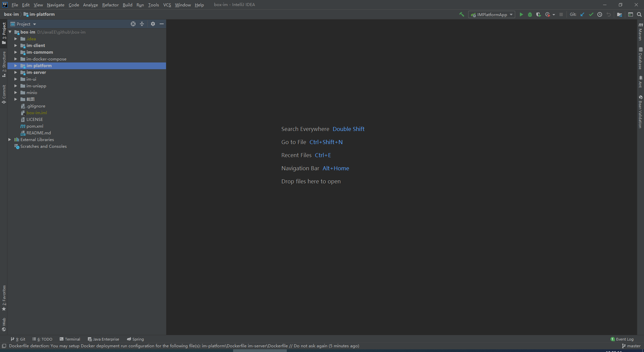Open the Navigate menu
Viewport: 644px width, 352px height.
56,5
